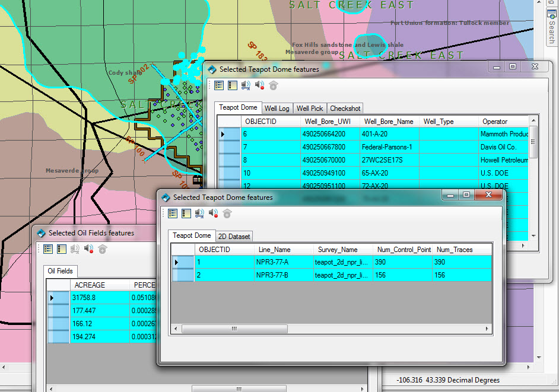Image resolution: width=559 pixels, height=392 pixels.
Task: Switch to the 2D Dataset tab
Action: tap(234, 236)
